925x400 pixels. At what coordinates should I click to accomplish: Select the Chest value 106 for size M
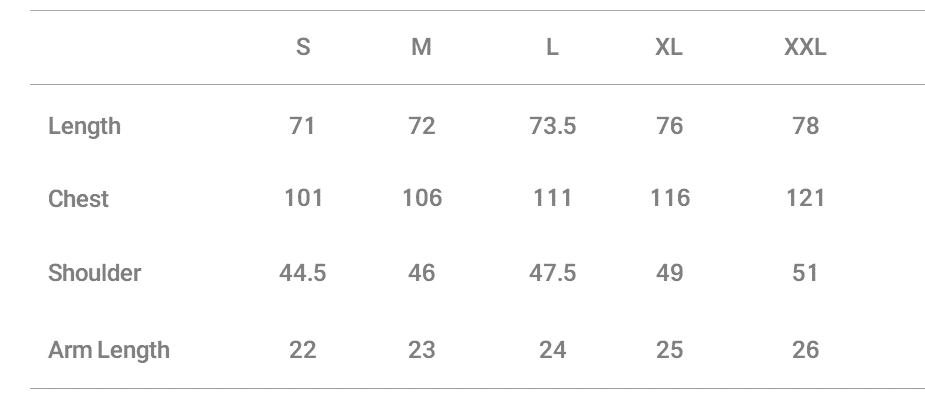click(x=422, y=198)
